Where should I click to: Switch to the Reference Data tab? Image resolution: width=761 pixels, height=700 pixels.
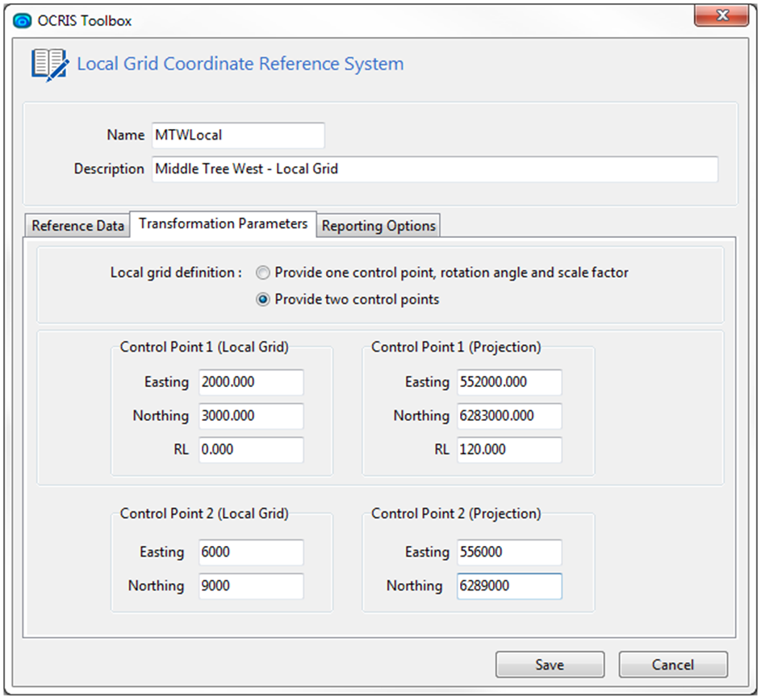click(x=77, y=226)
